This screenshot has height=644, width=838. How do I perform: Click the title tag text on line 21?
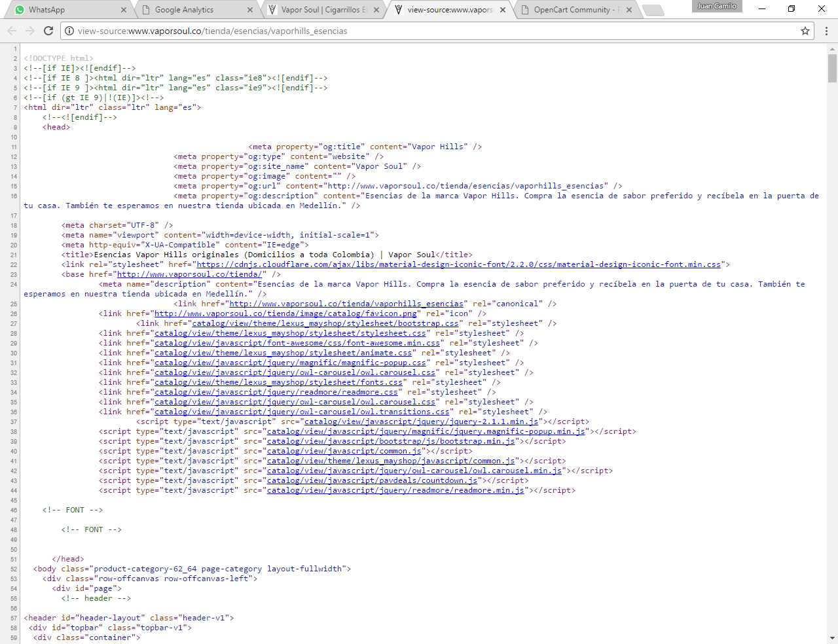click(x=267, y=255)
